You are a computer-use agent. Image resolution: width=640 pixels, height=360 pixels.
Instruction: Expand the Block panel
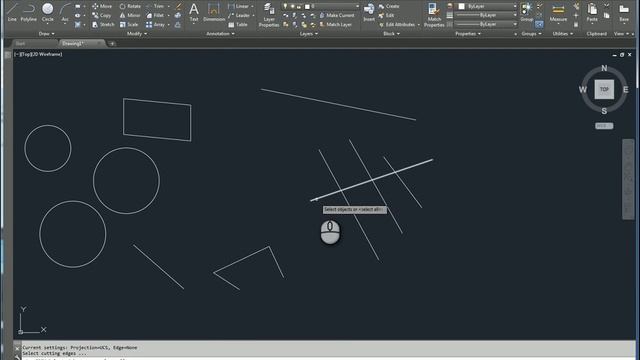pyautogui.click(x=391, y=33)
